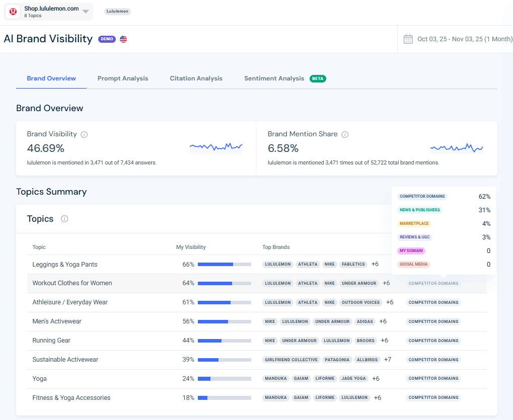Screen dimensions: 513x420
Task: Open the Citation Analysis tab
Action: (196, 78)
